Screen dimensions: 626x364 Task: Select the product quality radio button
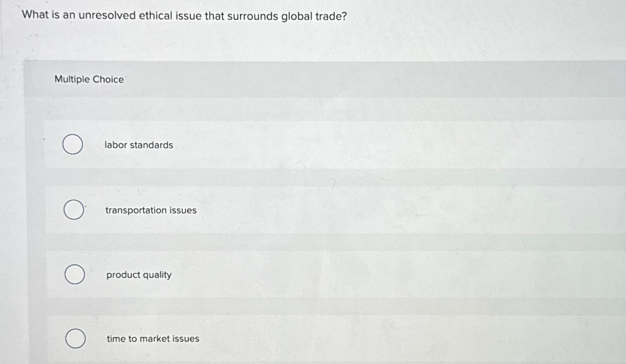(x=75, y=274)
